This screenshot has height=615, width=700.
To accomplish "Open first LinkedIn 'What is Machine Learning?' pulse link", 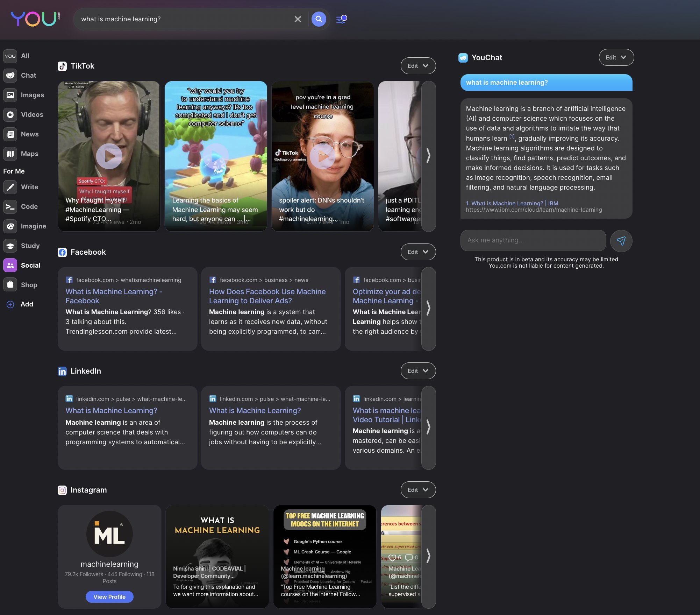I will (x=111, y=411).
